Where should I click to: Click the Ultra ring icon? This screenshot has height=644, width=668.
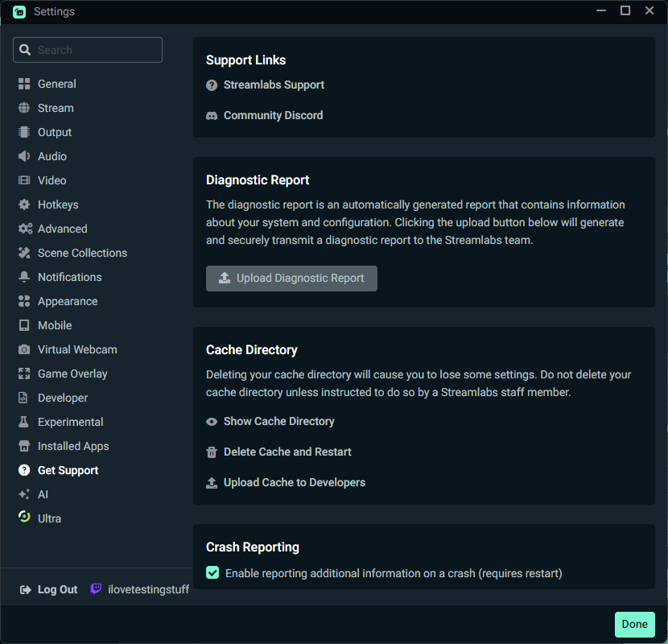point(24,518)
